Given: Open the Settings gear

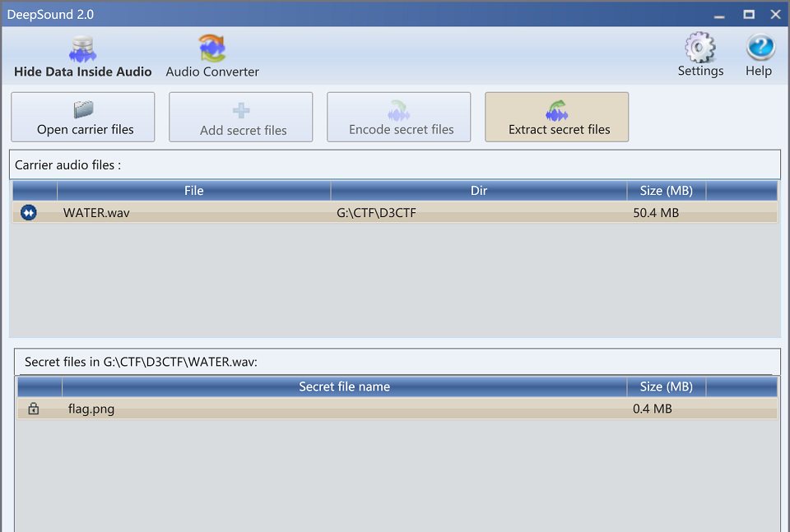Looking at the screenshot, I should click(700, 55).
